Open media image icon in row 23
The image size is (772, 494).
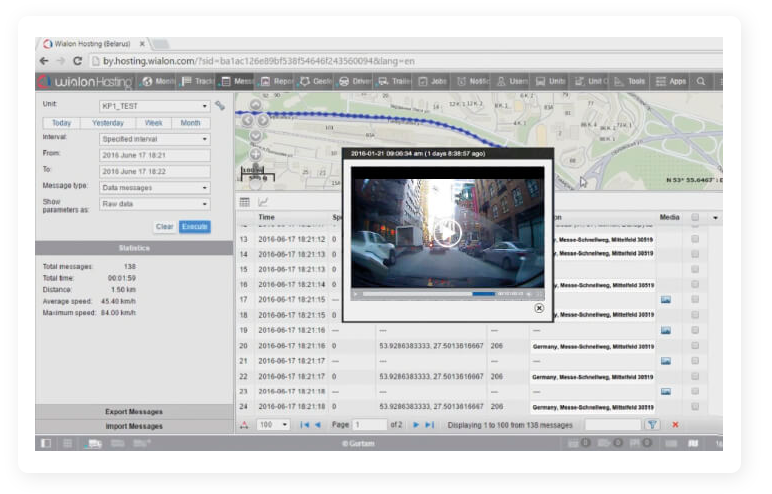666,392
